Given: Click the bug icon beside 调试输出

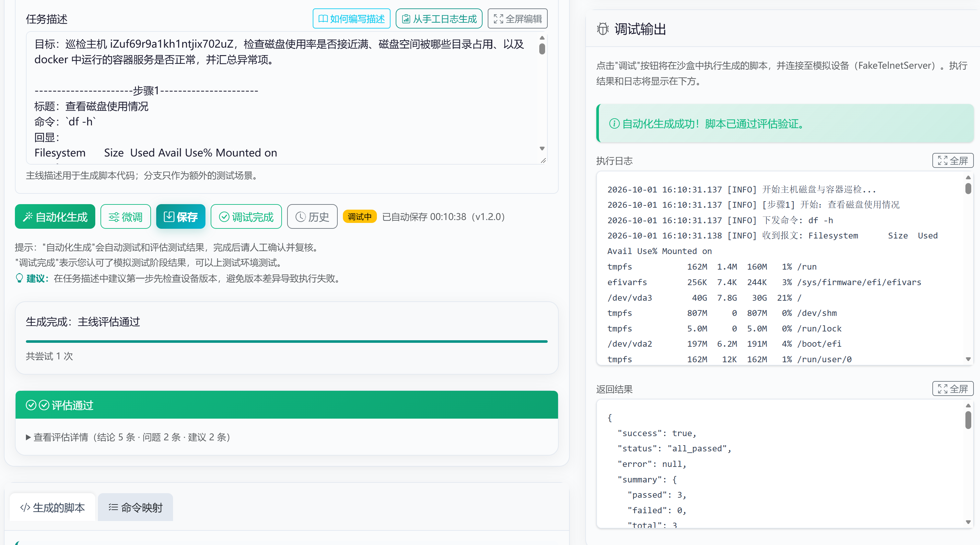Looking at the screenshot, I should tap(602, 29).
